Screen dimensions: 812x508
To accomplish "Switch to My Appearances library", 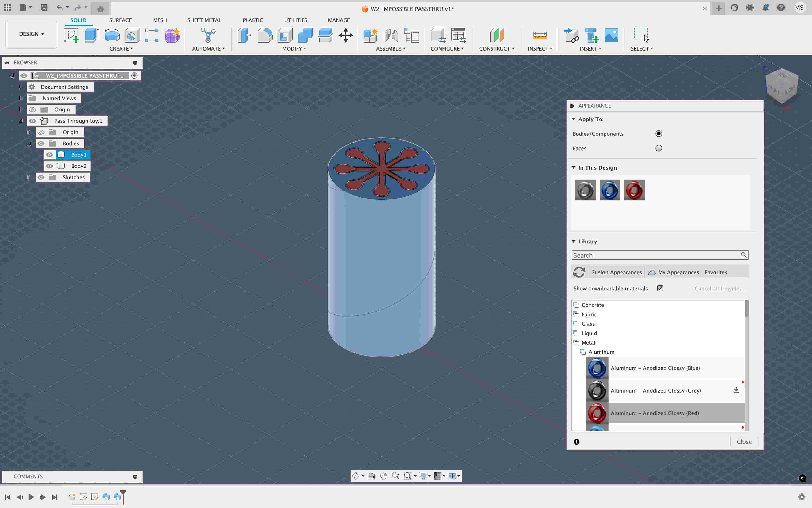I will [674, 272].
